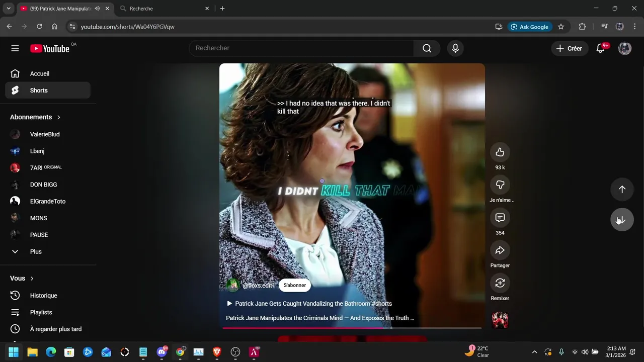Image resolution: width=644 pixels, height=362 pixels.
Task: Open the Windows Start menu
Action: click(x=14, y=352)
